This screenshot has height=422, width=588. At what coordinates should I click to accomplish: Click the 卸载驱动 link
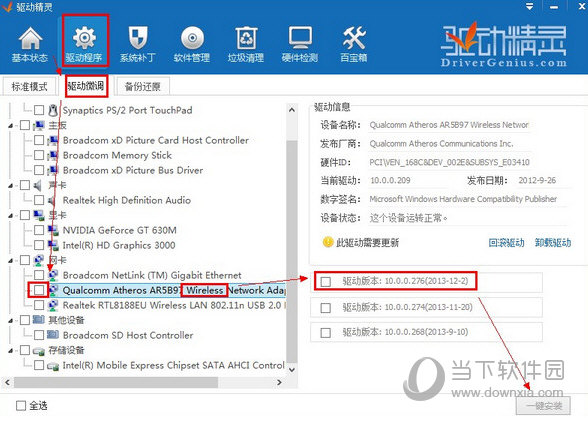(x=553, y=243)
